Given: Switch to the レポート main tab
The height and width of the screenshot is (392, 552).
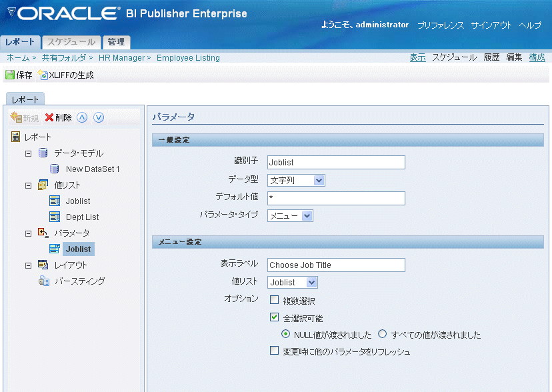Looking at the screenshot, I should click(20, 42).
